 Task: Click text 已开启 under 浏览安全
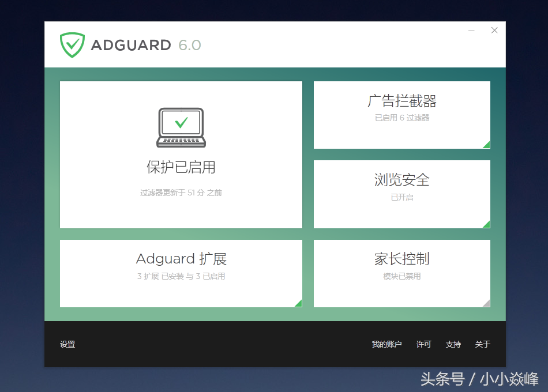coord(402,197)
